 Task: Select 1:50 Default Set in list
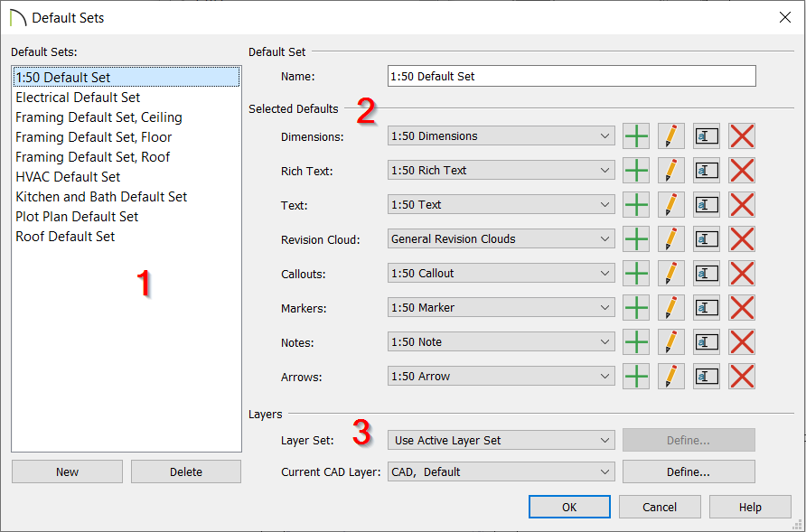click(127, 77)
